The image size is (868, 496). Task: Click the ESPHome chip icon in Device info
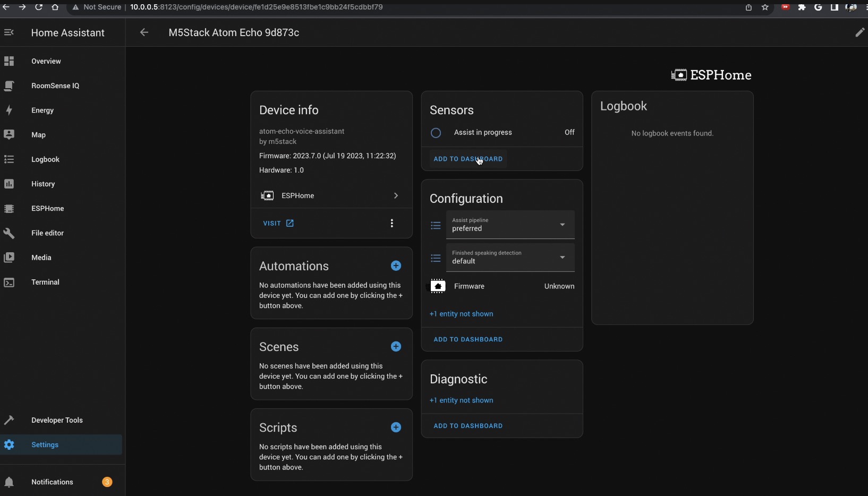click(x=267, y=195)
